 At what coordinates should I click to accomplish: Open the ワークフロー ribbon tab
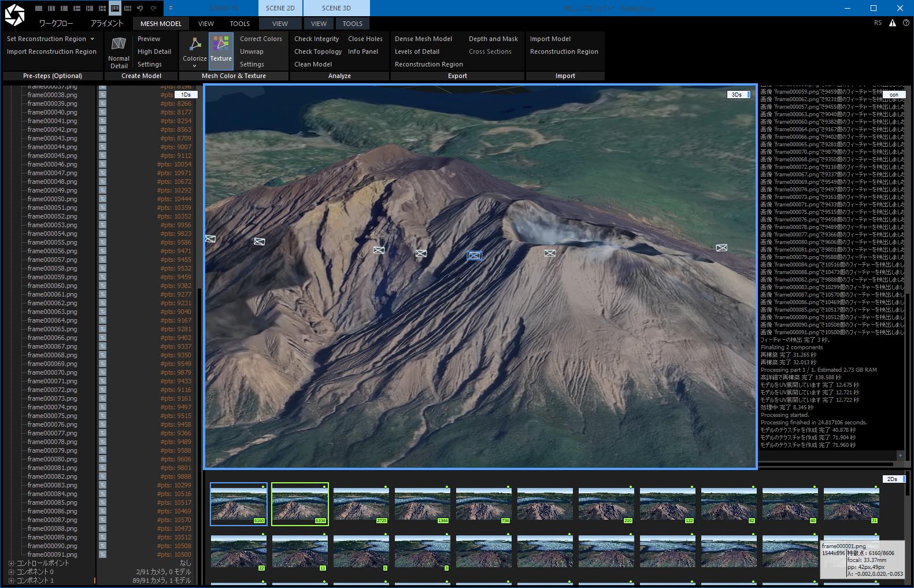[56, 24]
